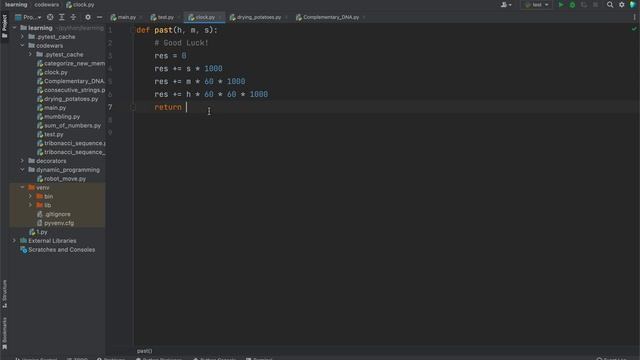Screen dimensions: 640x360
Task: Select test.py in the project tree
Action: coord(51,134)
